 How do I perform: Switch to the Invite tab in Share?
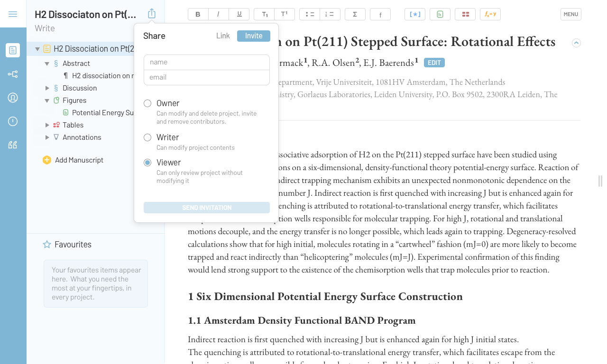click(x=254, y=36)
